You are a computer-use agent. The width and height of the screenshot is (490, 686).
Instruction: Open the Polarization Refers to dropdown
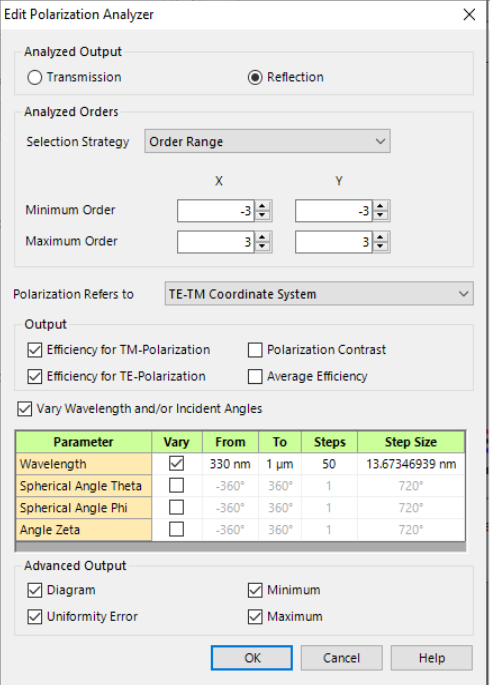pyautogui.click(x=319, y=294)
